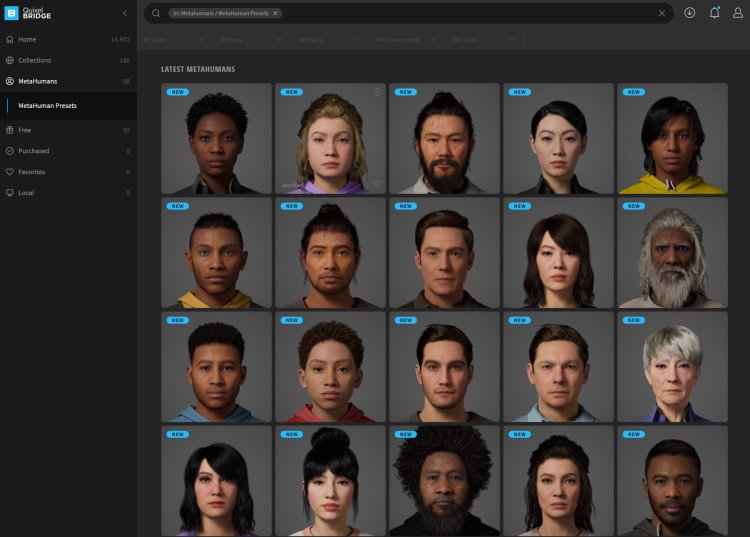
Task: Click the search magnifier icon
Action: pyautogui.click(x=156, y=13)
